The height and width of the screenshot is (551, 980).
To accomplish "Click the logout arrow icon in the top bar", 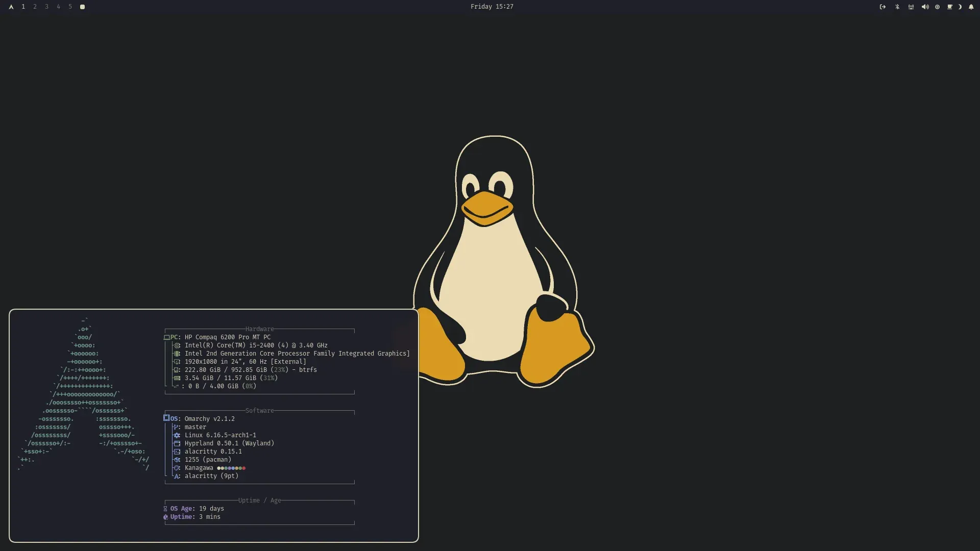I will 883,7.
